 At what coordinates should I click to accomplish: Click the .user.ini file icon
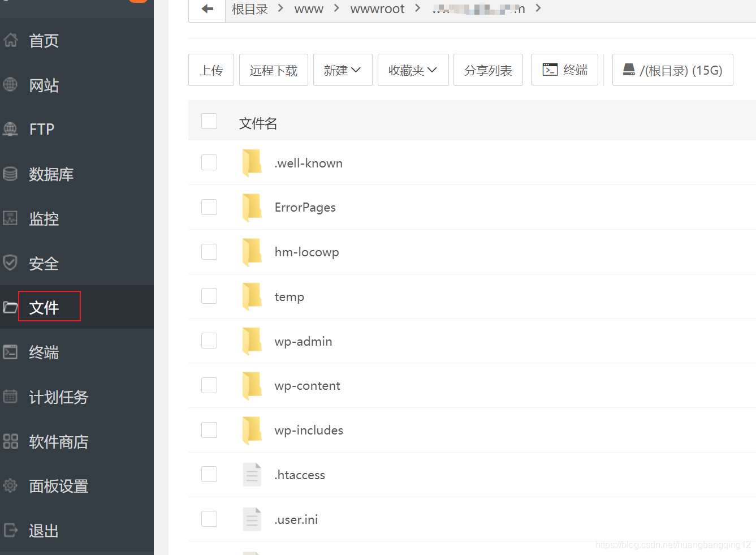(252, 519)
